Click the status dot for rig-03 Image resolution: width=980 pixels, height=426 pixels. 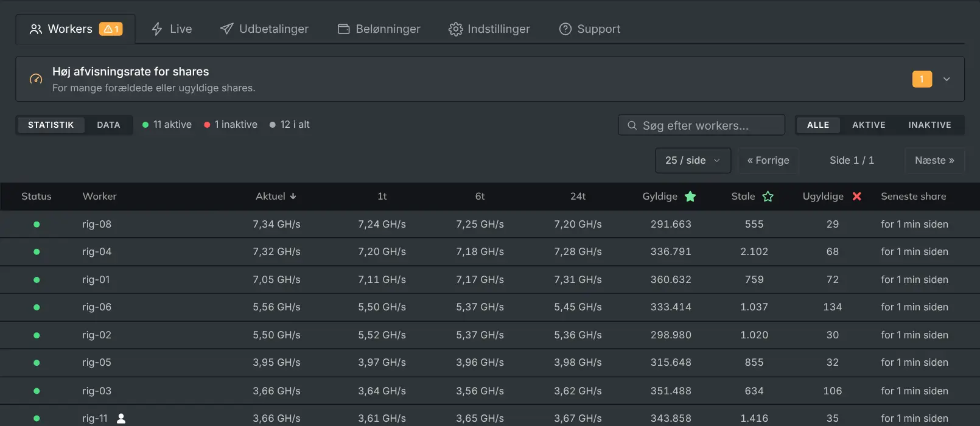[37, 391]
